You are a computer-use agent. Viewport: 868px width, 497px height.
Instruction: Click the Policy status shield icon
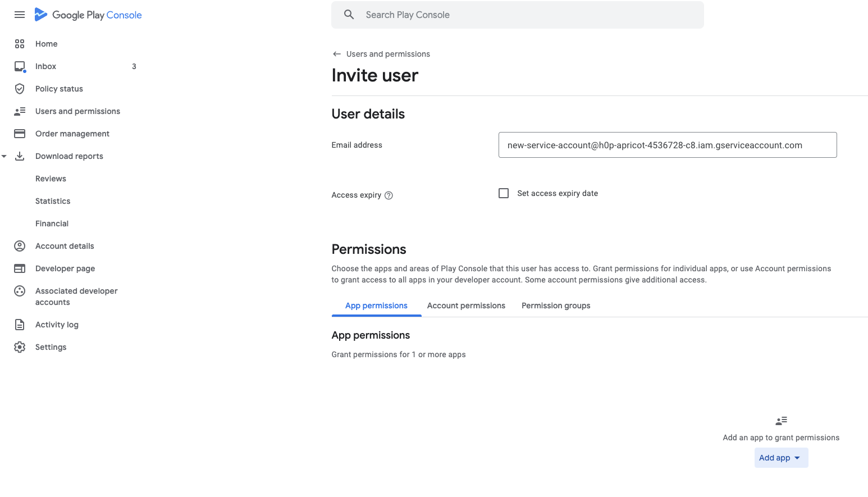[20, 89]
